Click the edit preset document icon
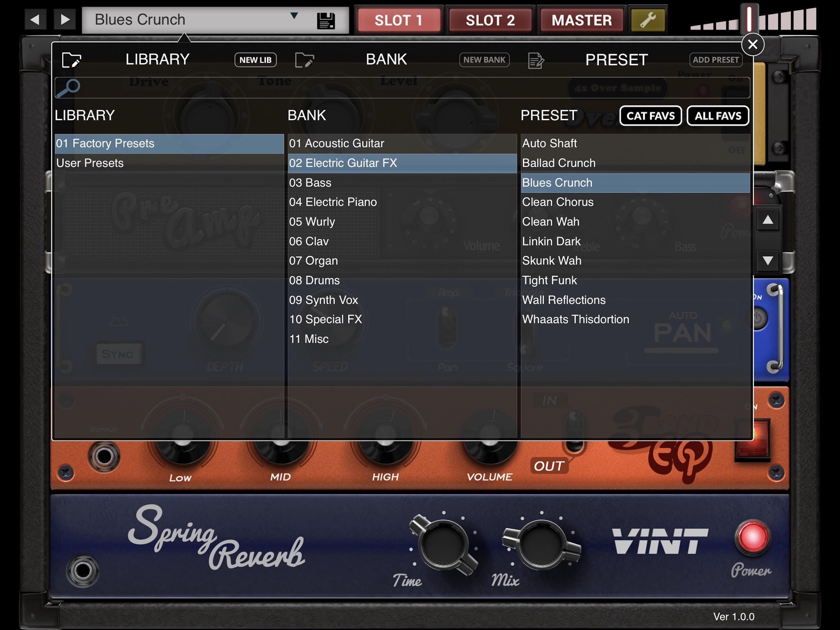The width and height of the screenshot is (840, 630). (536, 60)
